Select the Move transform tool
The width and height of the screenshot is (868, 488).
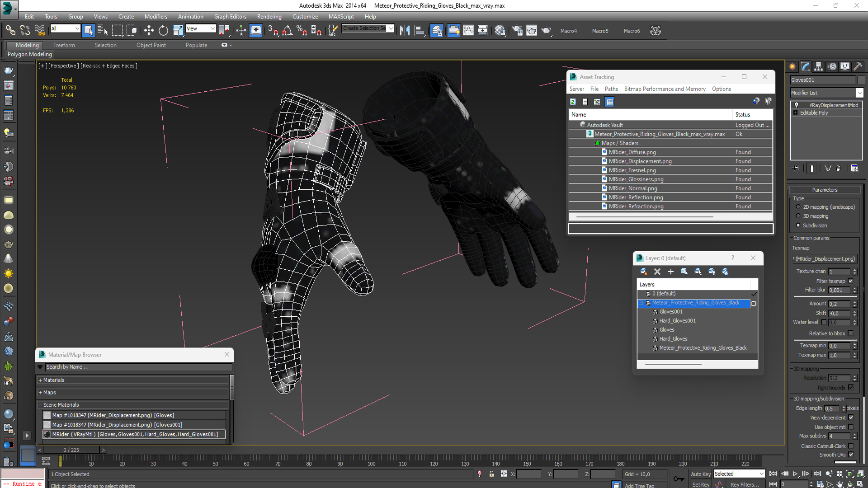(149, 31)
